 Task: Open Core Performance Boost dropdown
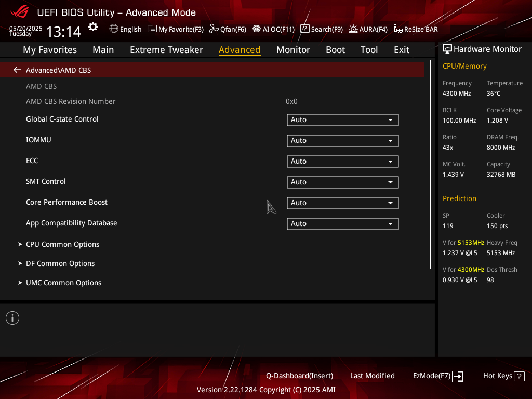point(343,203)
